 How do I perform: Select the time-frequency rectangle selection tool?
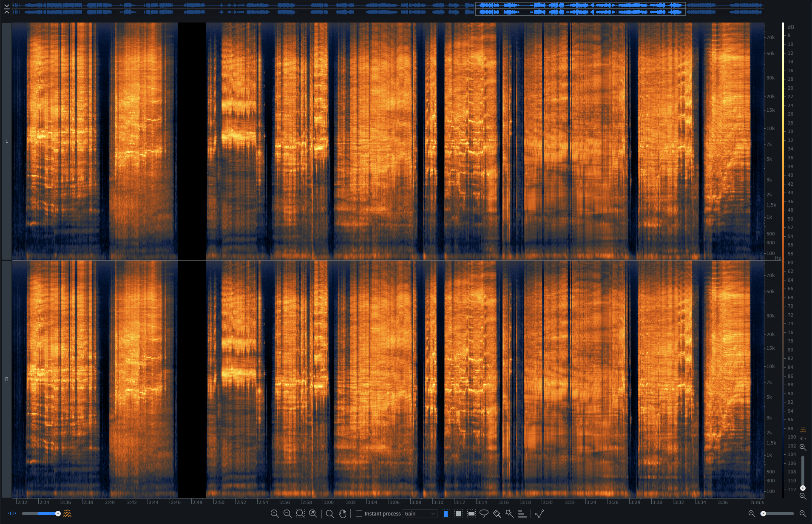coord(458,514)
